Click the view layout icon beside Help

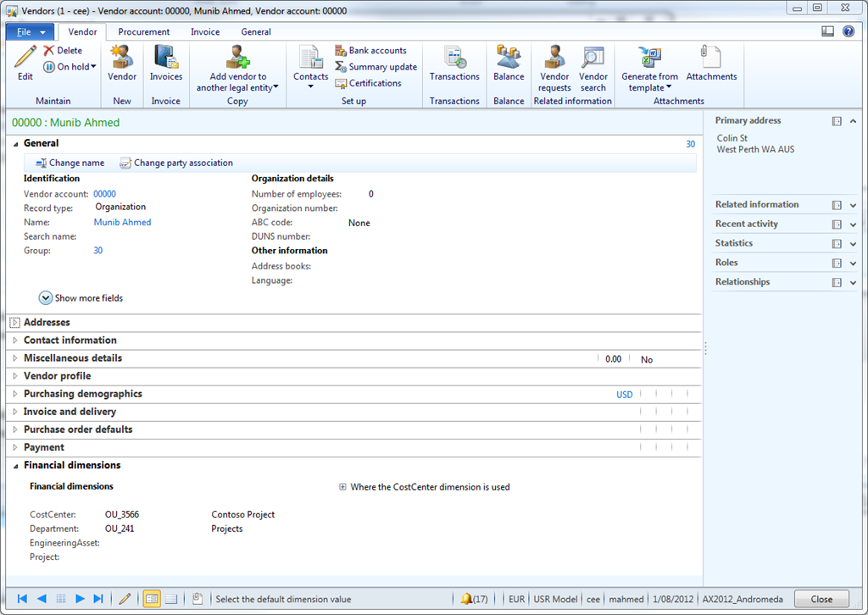point(827,31)
